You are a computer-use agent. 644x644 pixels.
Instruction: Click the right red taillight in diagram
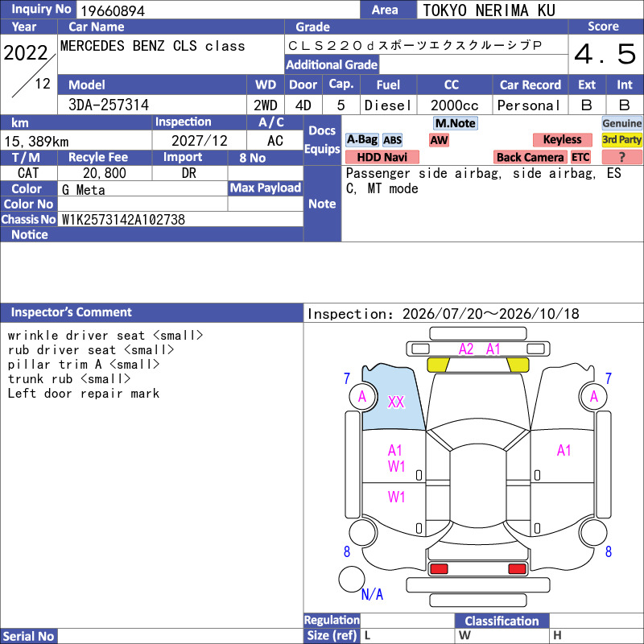point(517,569)
